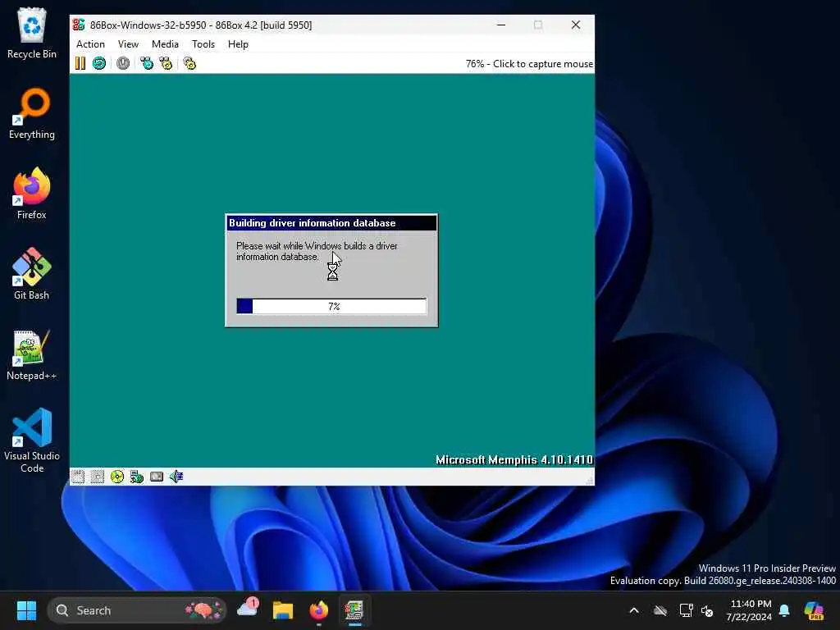The height and width of the screenshot is (630, 840).
Task: Select the Firefox desktop shortcut
Action: 32,194
